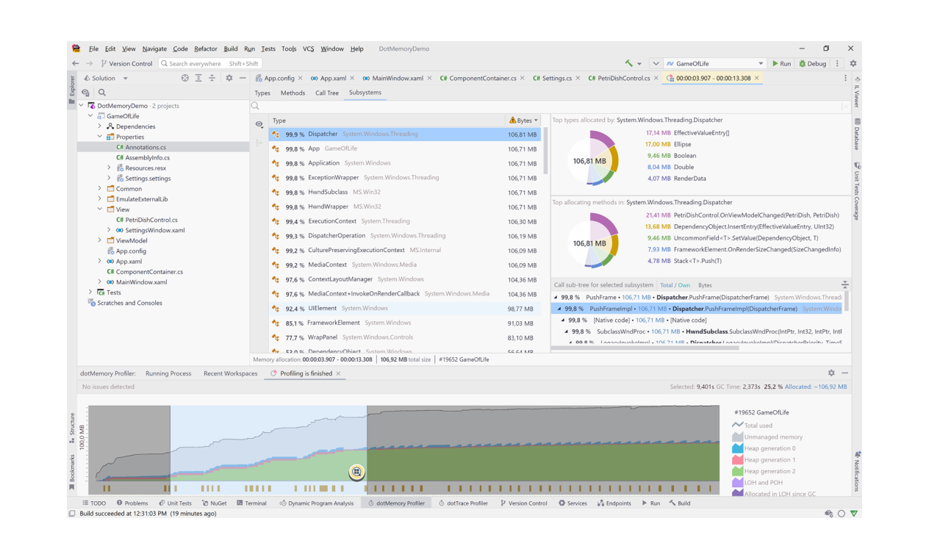Open the Explorer side tool window
Image resolution: width=929 pixels, height=560 pixels.
point(72,89)
